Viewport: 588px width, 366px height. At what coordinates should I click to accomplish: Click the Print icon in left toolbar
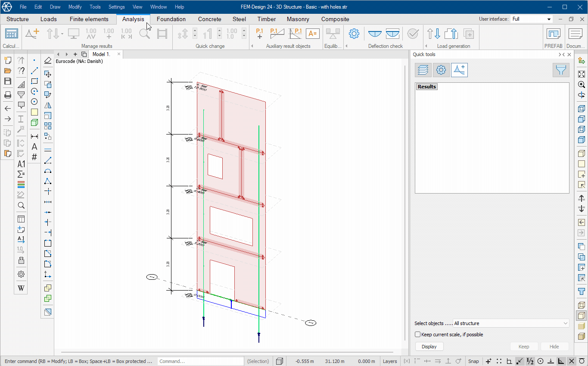[8, 95]
